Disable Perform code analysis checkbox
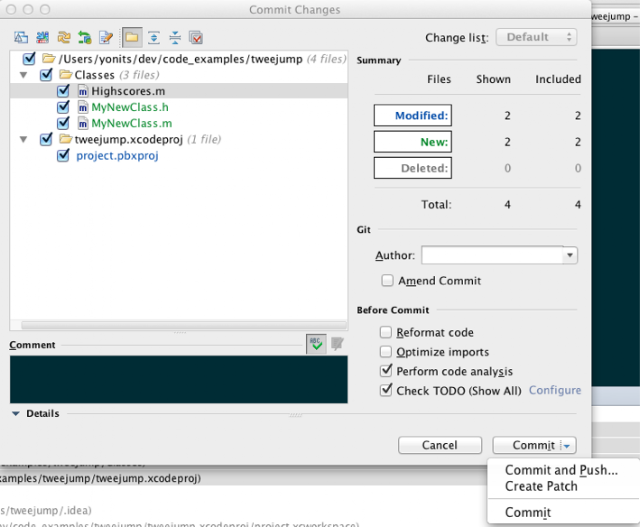 pos(386,371)
